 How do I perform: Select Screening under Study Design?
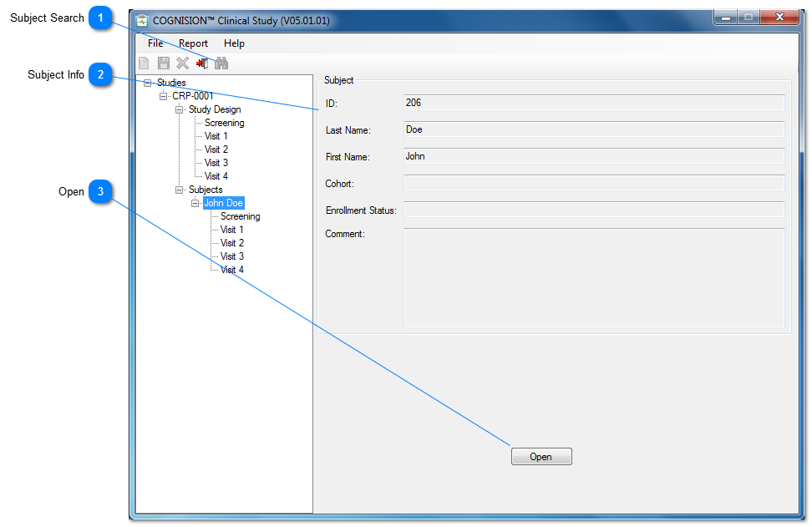tap(224, 123)
